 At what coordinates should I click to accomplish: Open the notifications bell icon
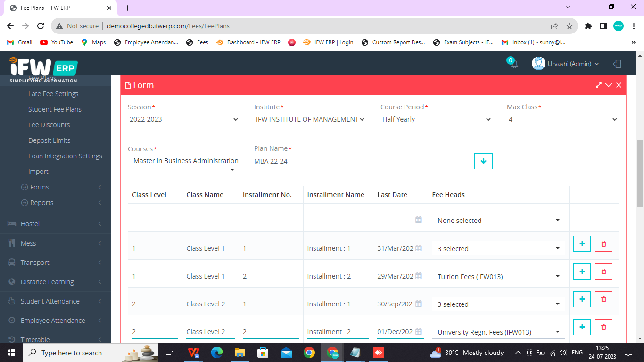[x=514, y=64]
